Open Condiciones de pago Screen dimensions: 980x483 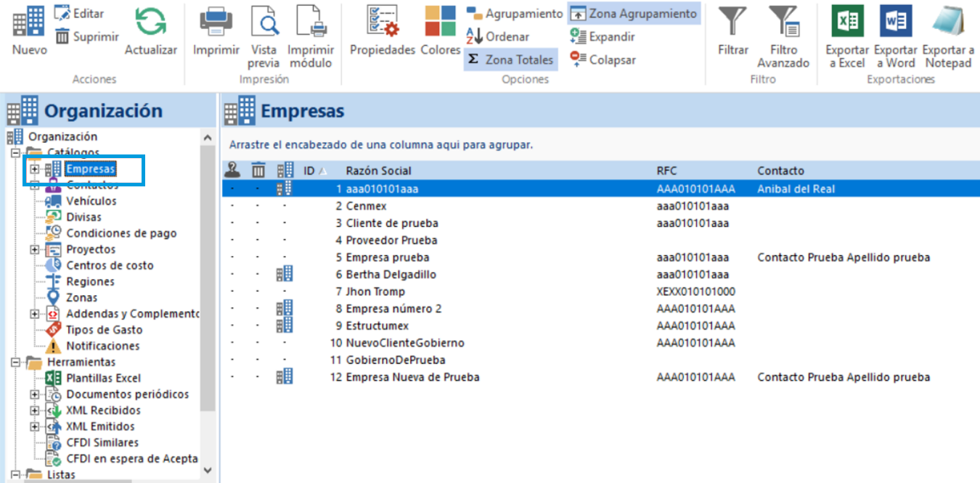click(x=121, y=233)
